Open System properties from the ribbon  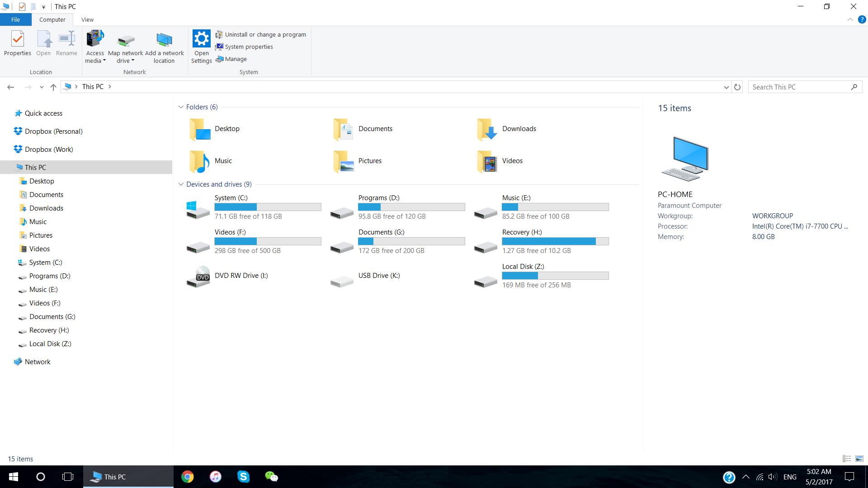point(244,47)
